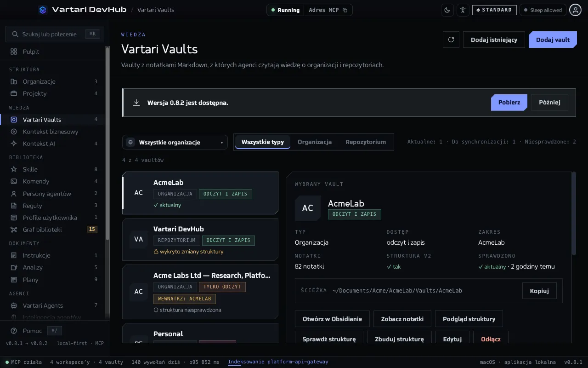This screenshot has width=588, height=368.
Task: Open the accessibility options icon
Action: point(463,10)
